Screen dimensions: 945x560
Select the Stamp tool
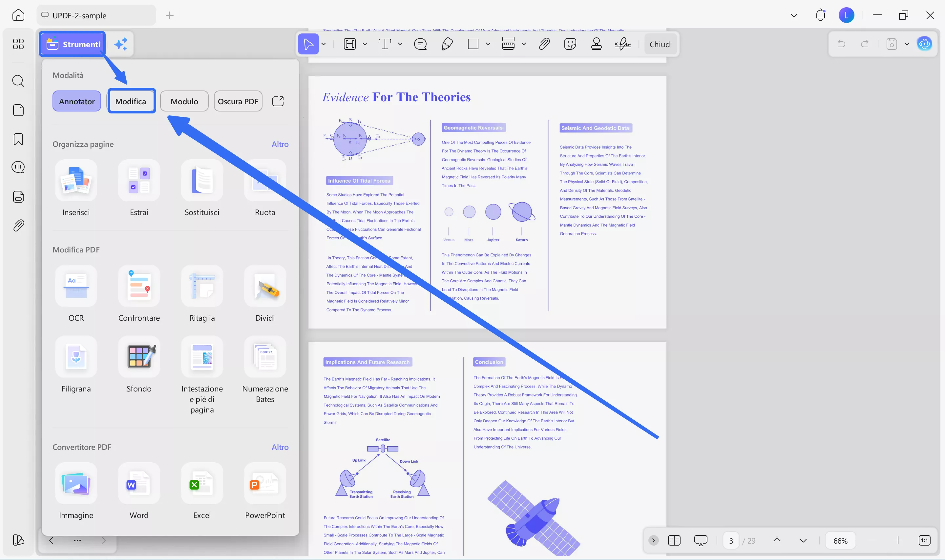coord(596,44)
